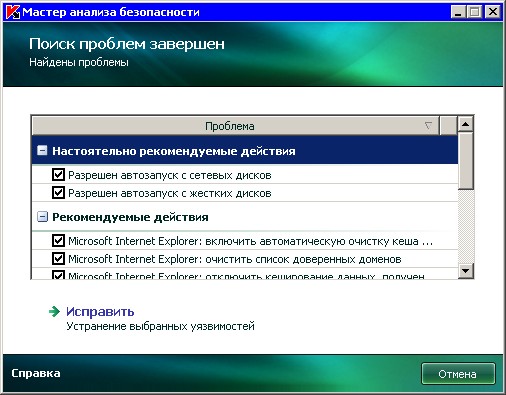Viewport: 506px width, 395px height.
Task: Click the narrow empty column header next to Проблема
Action: (448, 126)
